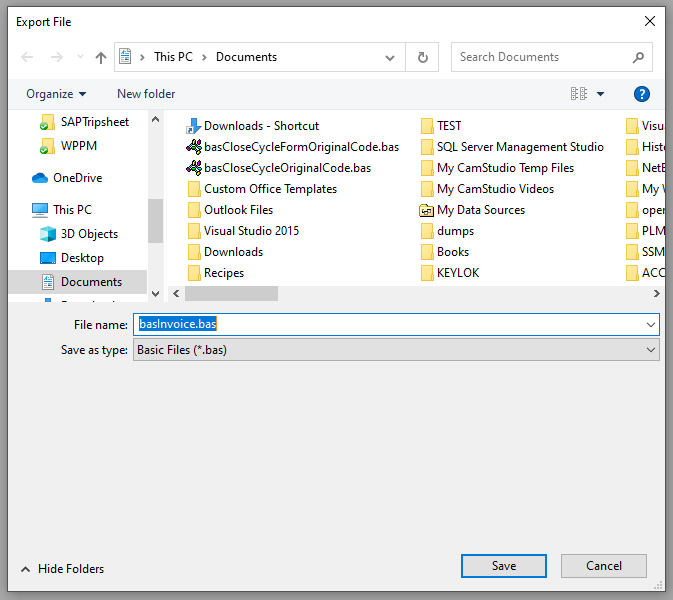Click in the Search Documents field
Screen dimensions: 673x600
(x=540, y=58)
